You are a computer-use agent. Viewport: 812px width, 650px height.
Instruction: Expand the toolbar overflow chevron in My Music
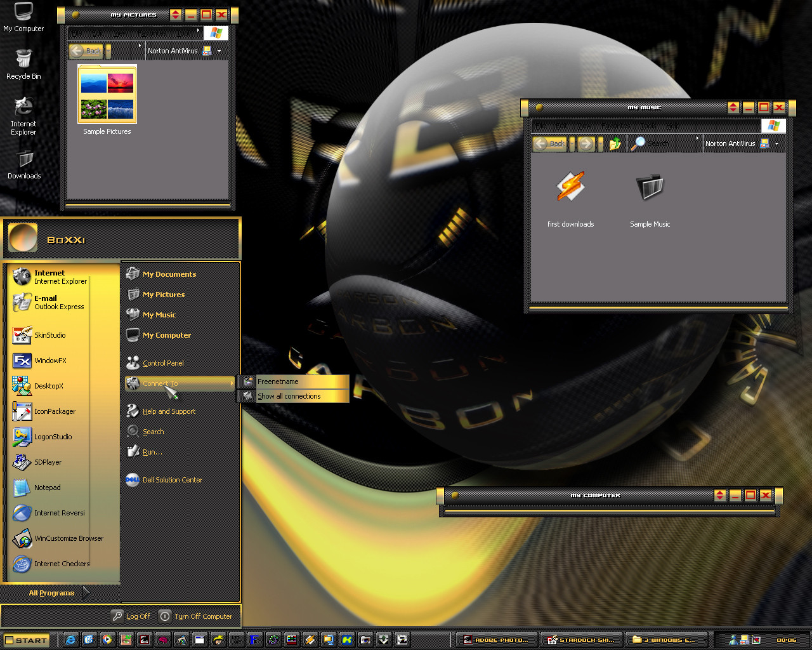coord(697,138)
